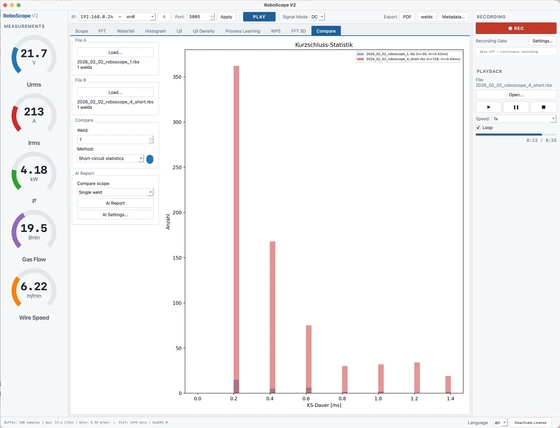
Task: Switch to the Histogram tab
Action: coord(155,31)
